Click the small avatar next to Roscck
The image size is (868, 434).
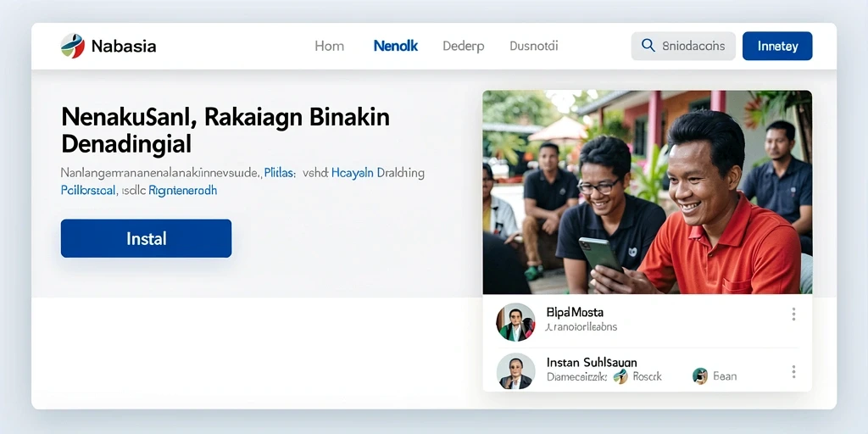click(x=620, y=376)
